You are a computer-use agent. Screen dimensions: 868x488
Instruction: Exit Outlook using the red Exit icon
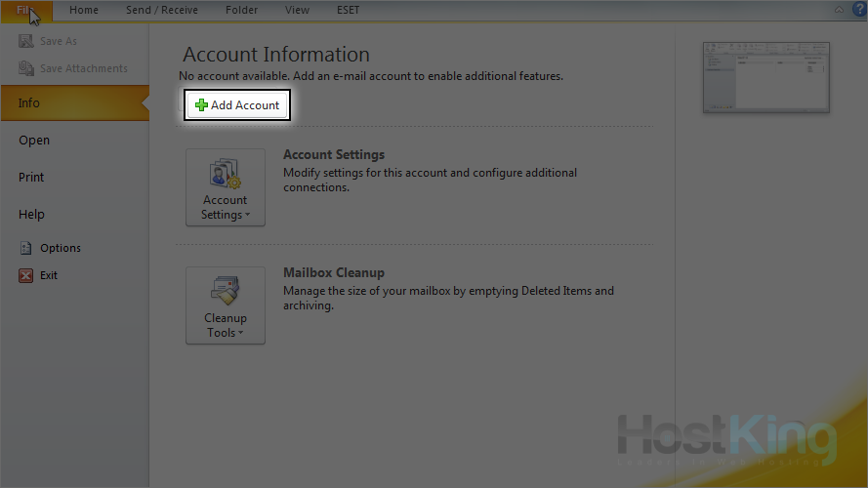26,275
